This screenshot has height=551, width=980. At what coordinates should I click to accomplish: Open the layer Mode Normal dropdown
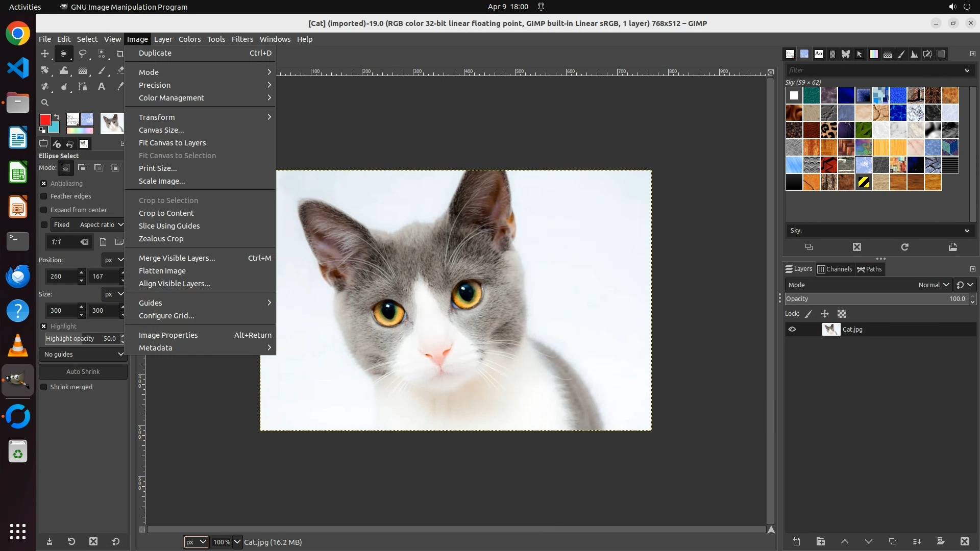(x=933, y=285)
